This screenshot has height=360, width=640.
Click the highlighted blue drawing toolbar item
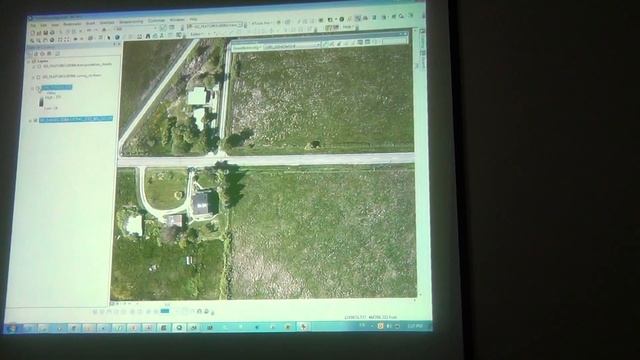tap(165, 311)
